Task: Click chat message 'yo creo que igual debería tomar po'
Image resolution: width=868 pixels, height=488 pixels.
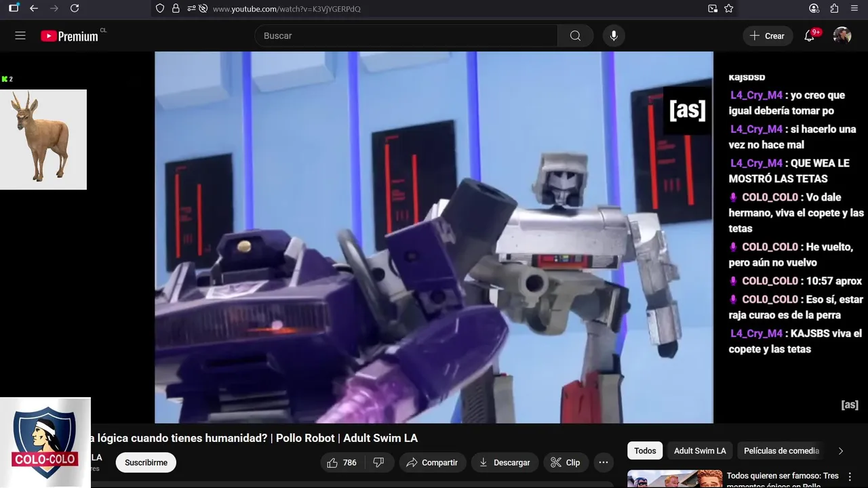Action: pyautogui.click(x=787, y=102)
